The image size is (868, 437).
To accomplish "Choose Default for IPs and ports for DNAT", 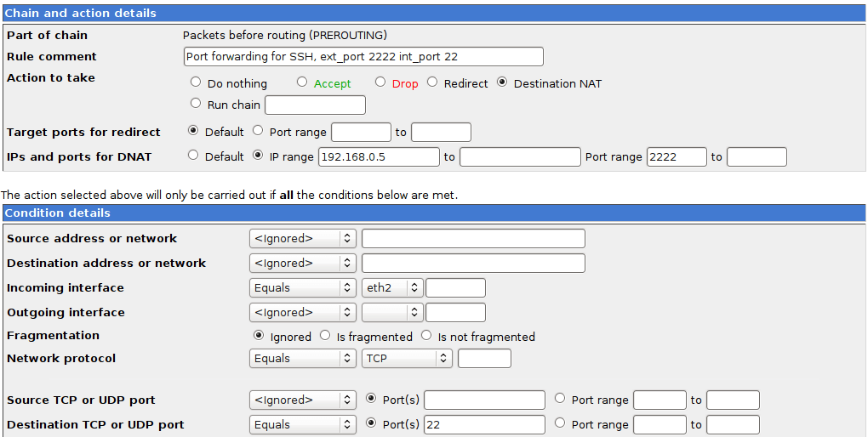I will (x=193, y=156).
